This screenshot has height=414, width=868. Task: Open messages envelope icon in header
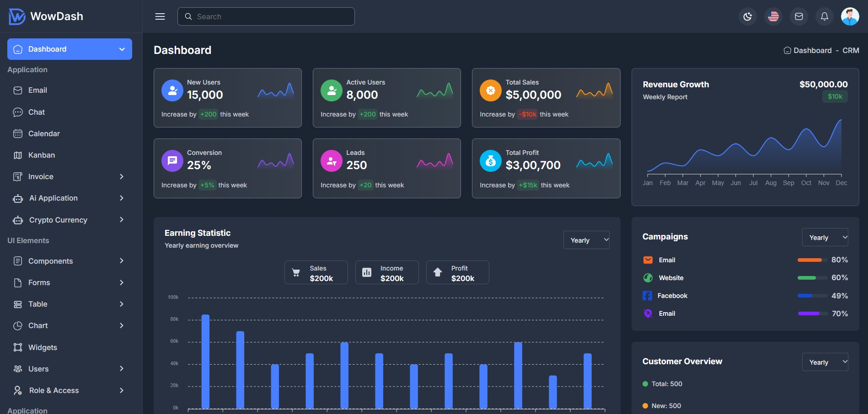click(x=799, y=16)
